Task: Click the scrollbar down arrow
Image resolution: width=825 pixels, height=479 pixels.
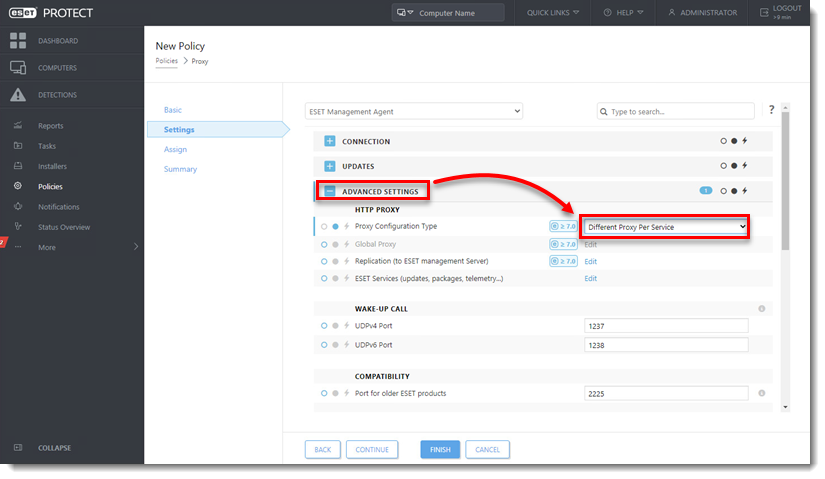Action: (785, 407)
